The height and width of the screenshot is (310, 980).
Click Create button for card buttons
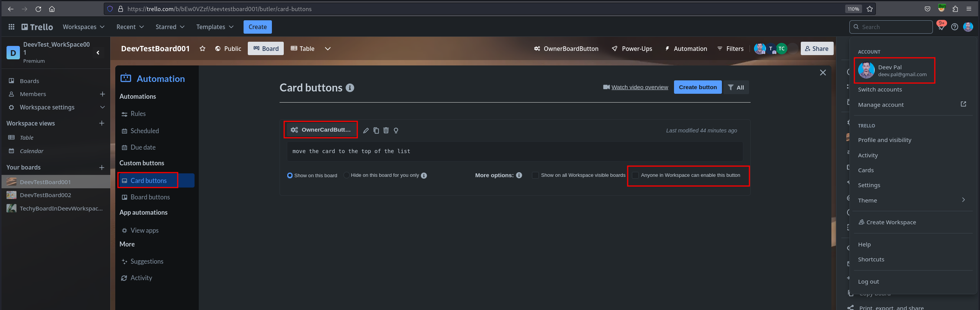[x=698, y=87]
